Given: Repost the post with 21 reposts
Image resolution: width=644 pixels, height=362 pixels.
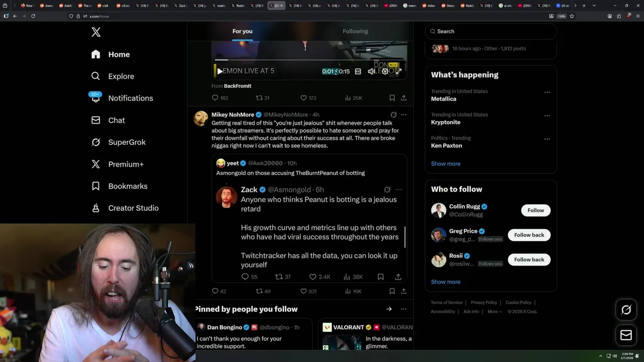Looking at the screenshot, I should click(x=263, y=98).
